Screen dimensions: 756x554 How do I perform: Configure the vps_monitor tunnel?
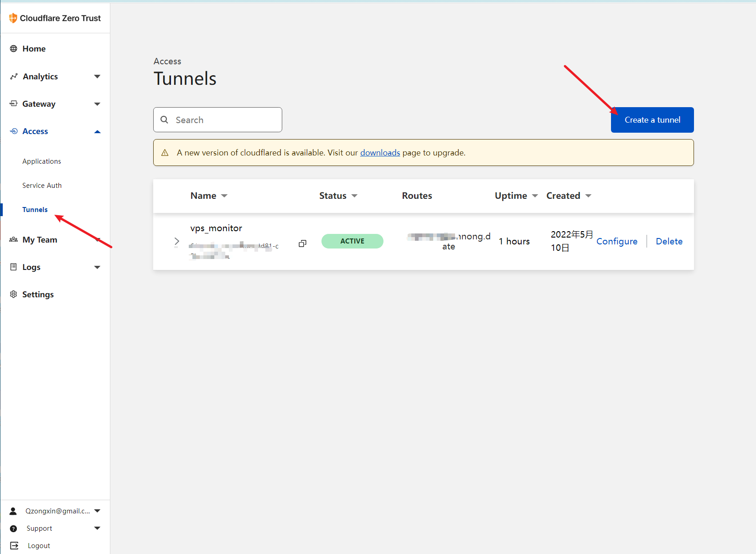tap(617, 241)
